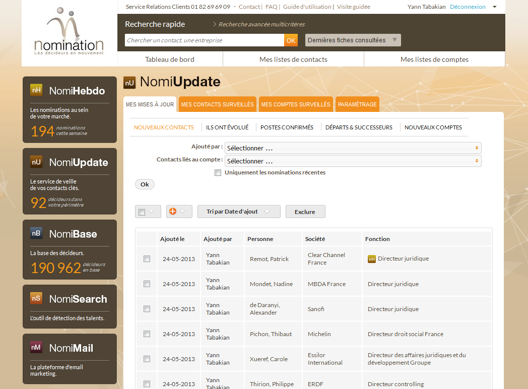Open Visite guidée link
This screenshot has width=528, height=389.
pos(353,7)
